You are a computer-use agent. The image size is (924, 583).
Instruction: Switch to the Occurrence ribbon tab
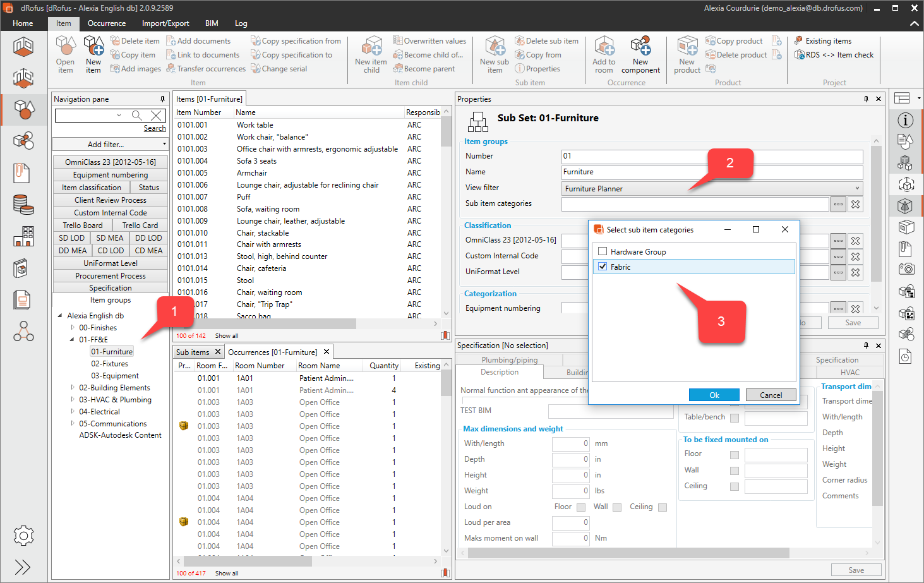pyautogui.click(x=106, y=23)
